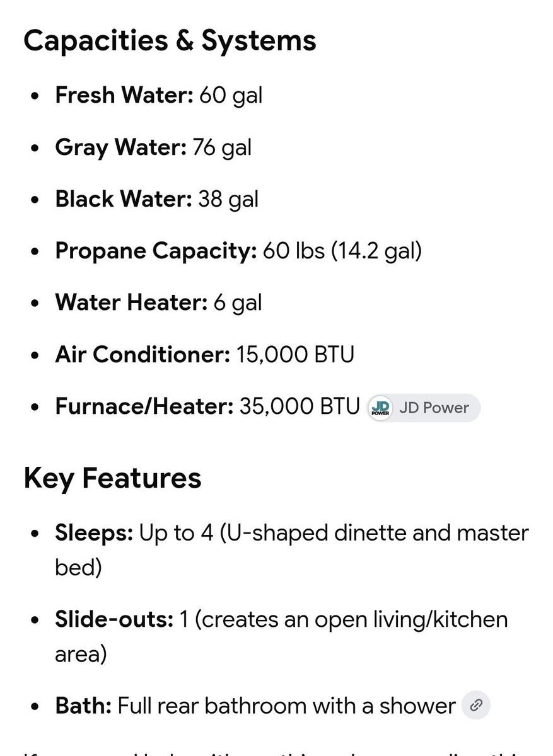
Task: Click the Slide-outs feature label
Action: click(x=114, y=619)
